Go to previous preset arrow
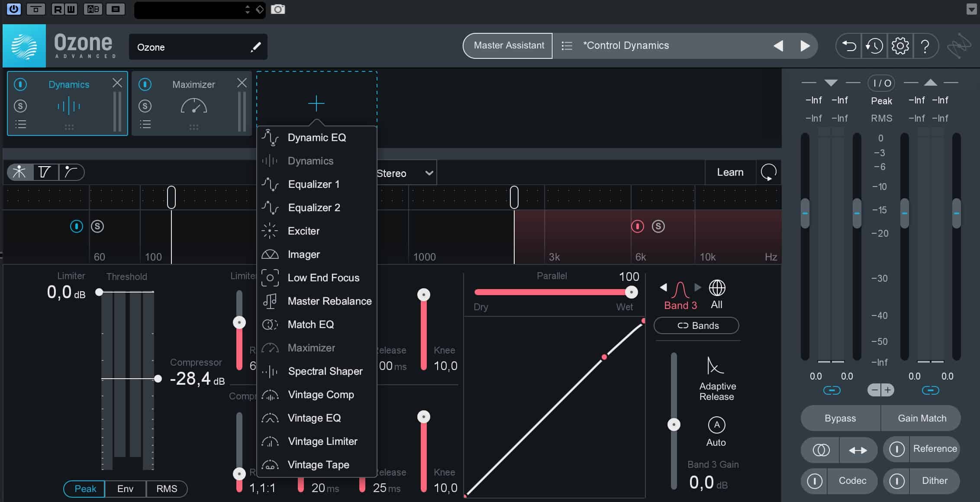 778,45
